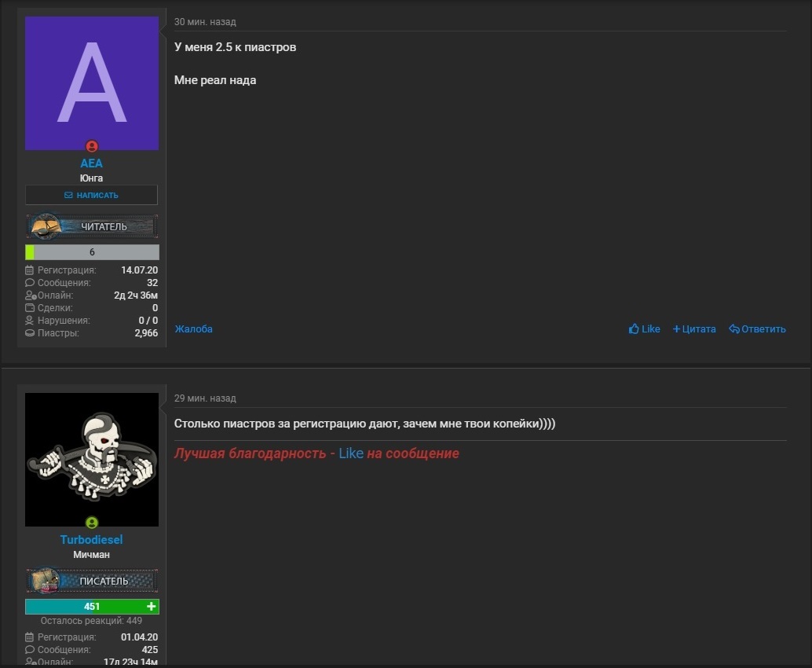Click the Жалоба report link
The height and width of the screenshot is (668, 812).
(194, 329)
